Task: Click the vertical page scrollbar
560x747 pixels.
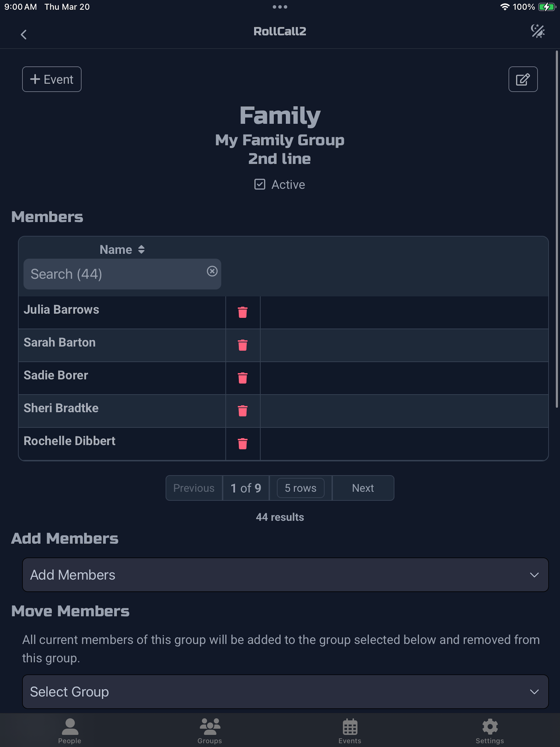Action: [x=557, y=229]
